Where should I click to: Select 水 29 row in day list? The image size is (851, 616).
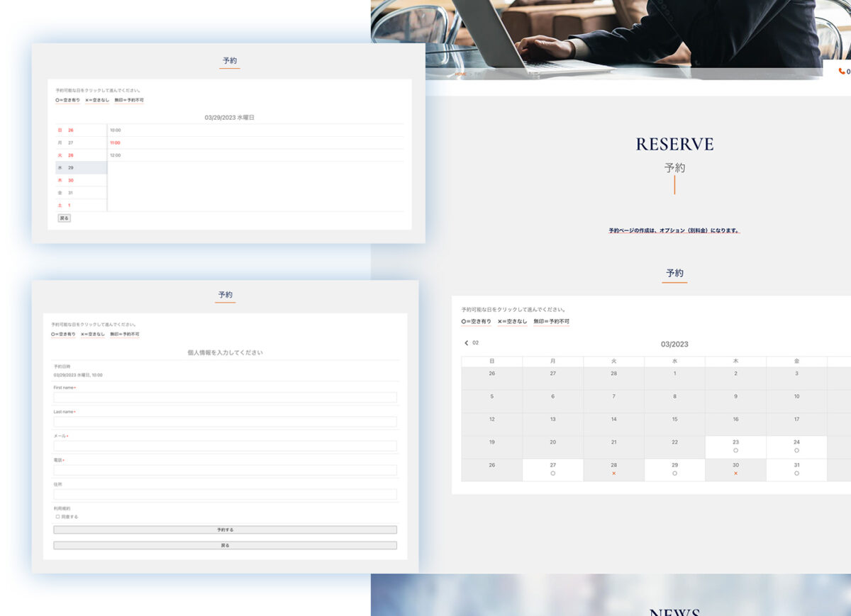point(81,168)
